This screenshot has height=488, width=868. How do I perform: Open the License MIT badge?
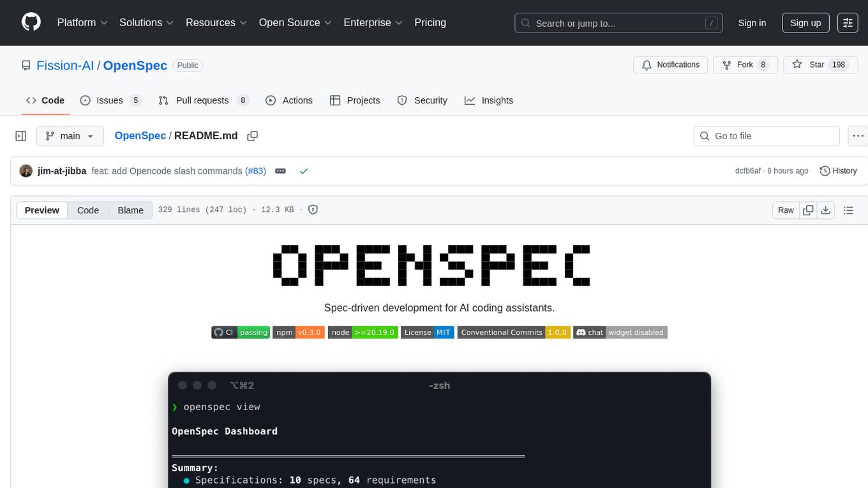pyautogui.click(x=428, y=332)
